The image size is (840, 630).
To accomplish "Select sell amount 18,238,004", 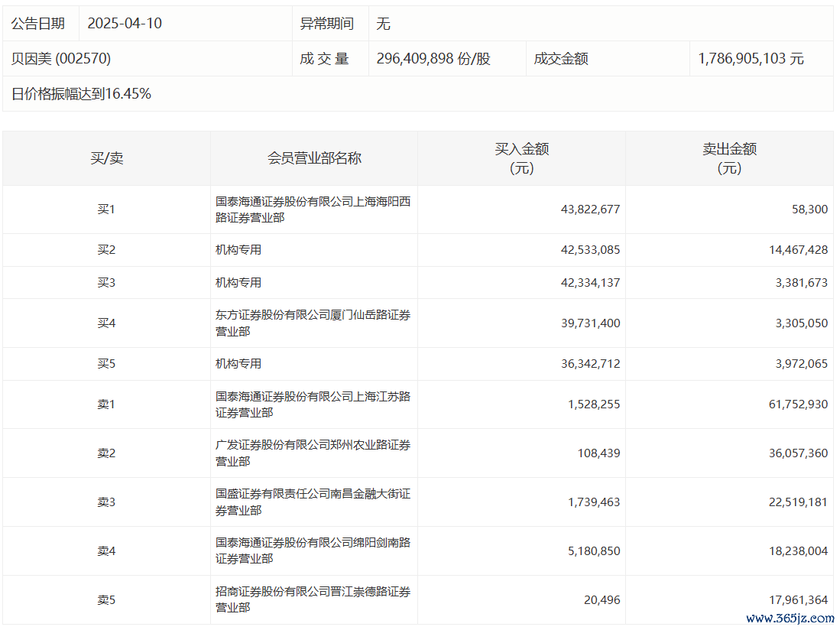I will coord(798,551).
